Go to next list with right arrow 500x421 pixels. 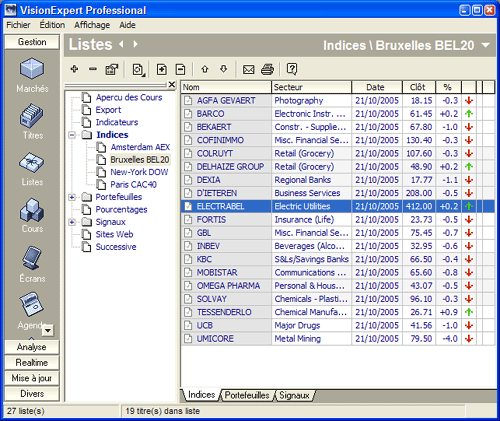tap(135, 44)
